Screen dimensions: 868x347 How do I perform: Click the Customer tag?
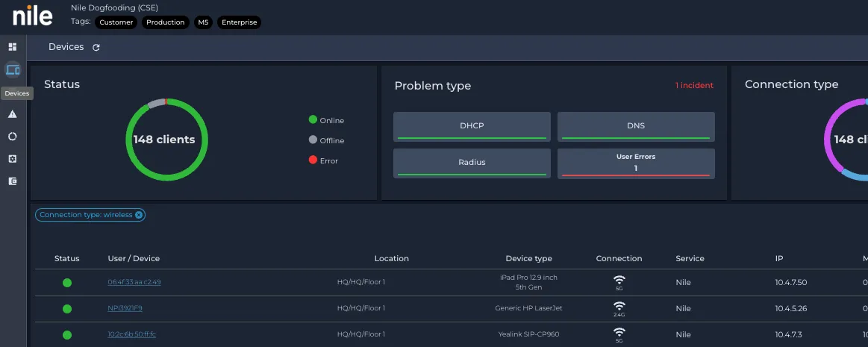pyautogui.click(x=116, y=22)
